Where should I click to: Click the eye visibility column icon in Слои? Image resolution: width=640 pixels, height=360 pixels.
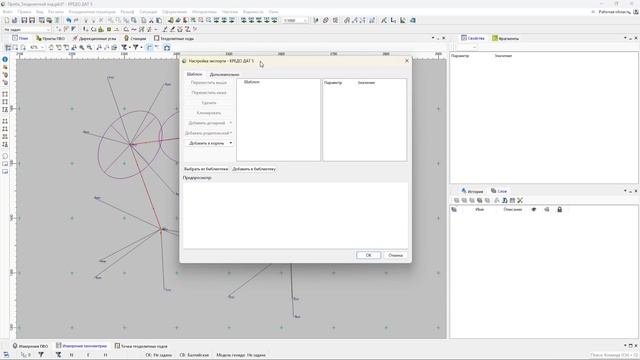point(533,209)
